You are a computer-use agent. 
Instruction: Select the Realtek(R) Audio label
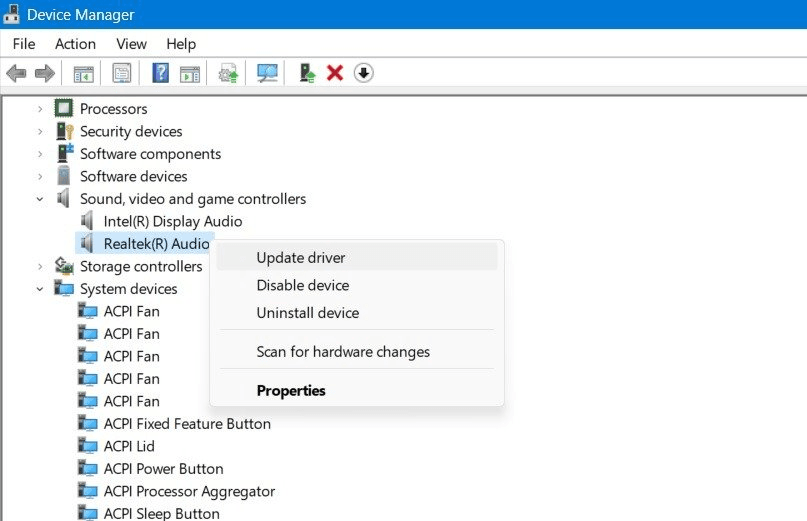[x=156, y=244]
